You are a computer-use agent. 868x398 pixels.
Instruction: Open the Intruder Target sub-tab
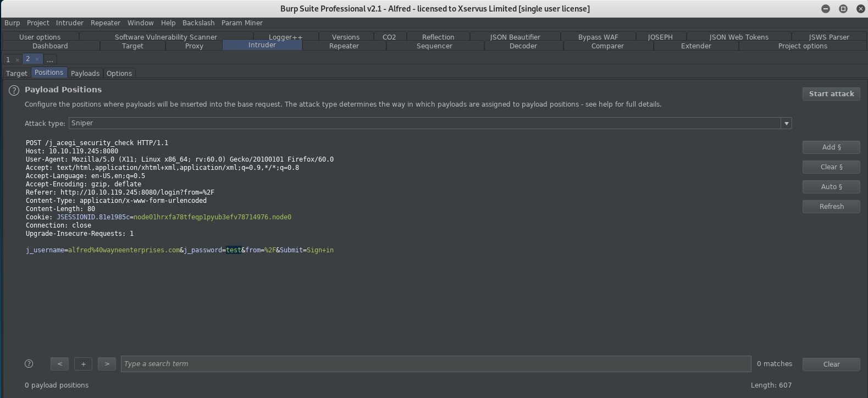point(16,73)
